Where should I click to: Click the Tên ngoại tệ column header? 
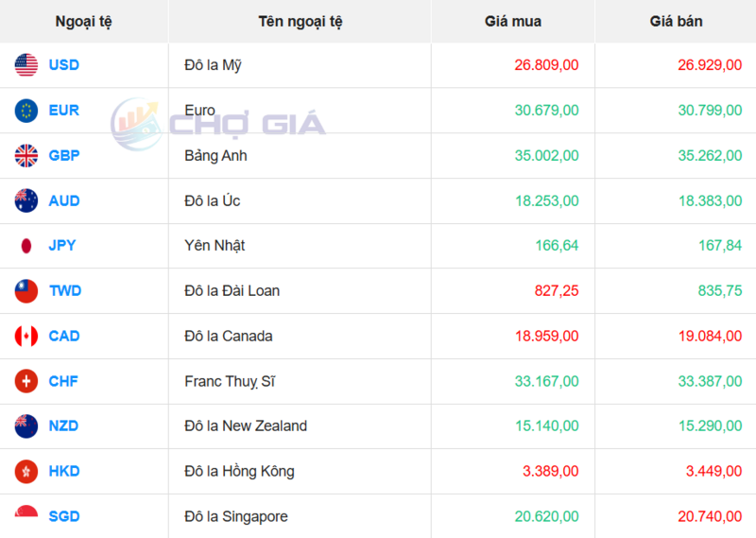coord(300,21)
